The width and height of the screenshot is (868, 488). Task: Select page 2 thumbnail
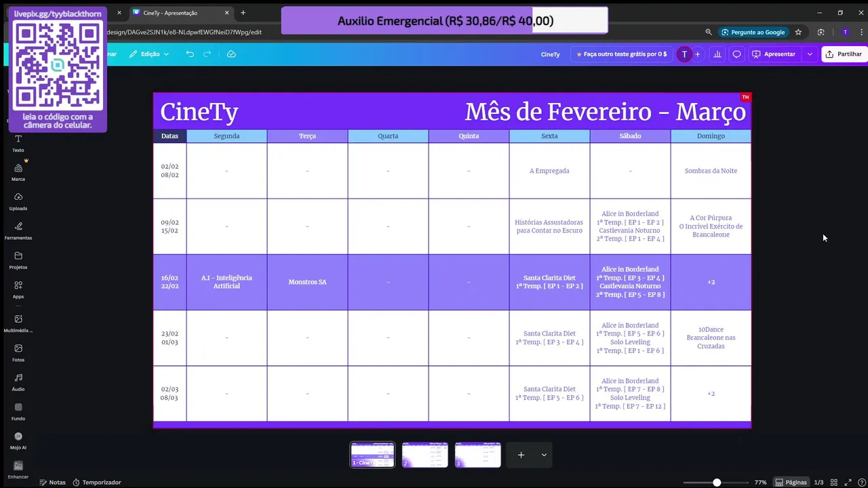(425, 455)
